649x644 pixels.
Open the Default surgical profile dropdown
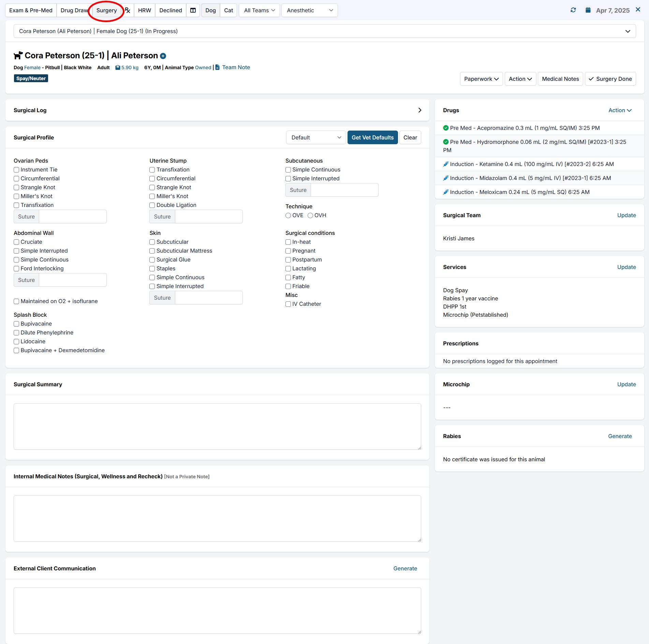pyautogui.click(x=315, y=137)
